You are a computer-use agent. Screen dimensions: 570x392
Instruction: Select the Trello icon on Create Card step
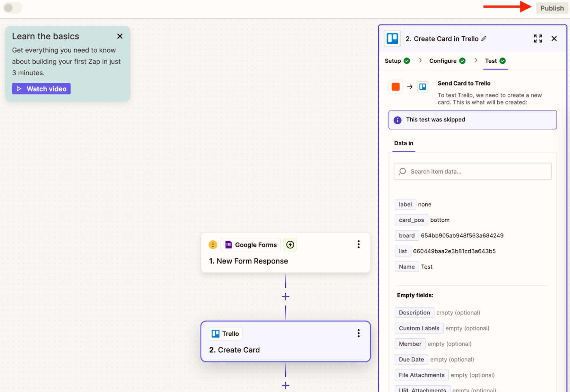(x=216, y=333)
